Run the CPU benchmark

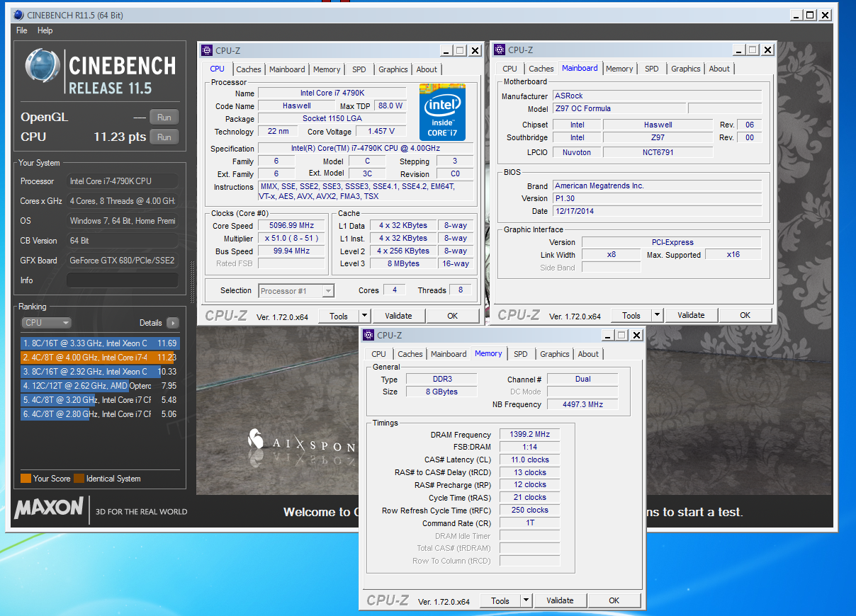pos(164,137)
